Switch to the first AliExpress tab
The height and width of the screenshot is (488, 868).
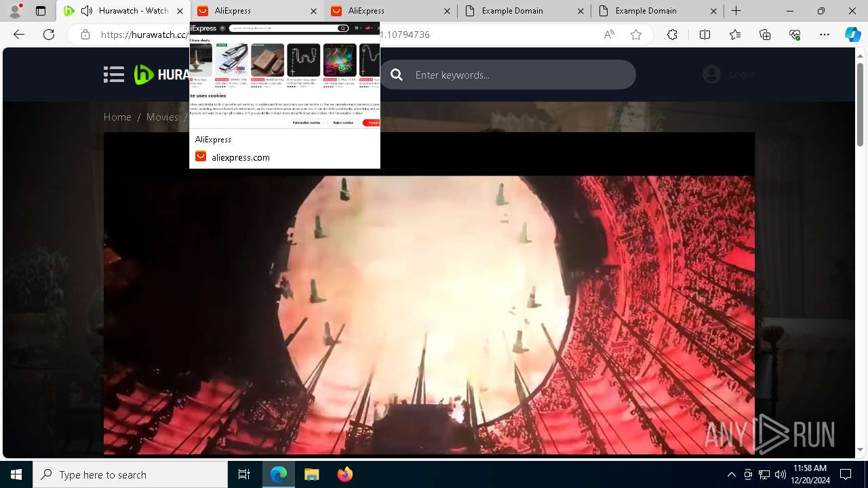click(x=256, y=11)
